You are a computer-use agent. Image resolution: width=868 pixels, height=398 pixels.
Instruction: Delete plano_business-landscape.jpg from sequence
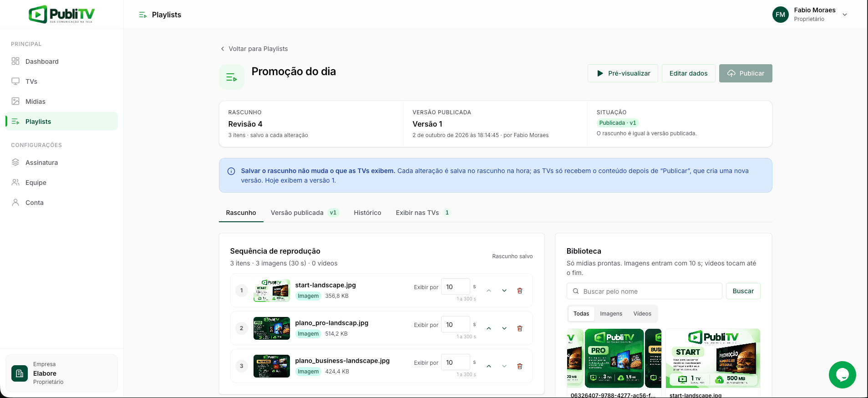520,366
